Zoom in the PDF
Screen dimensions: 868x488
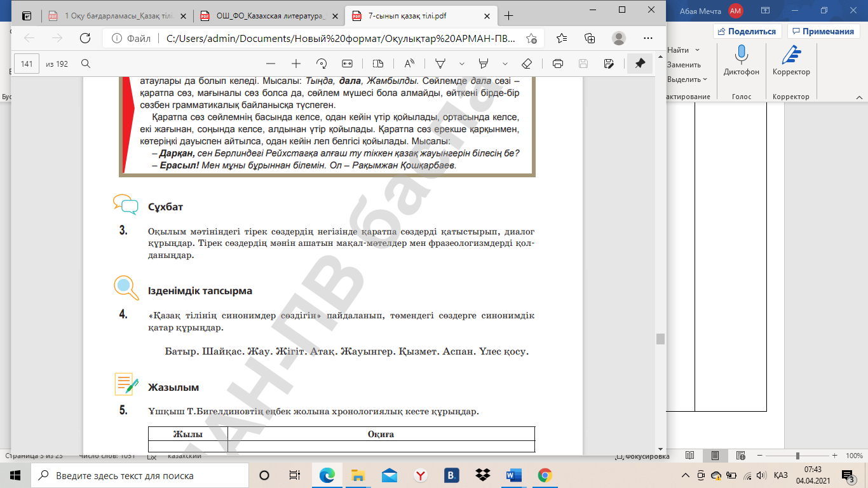pos(296,64)
